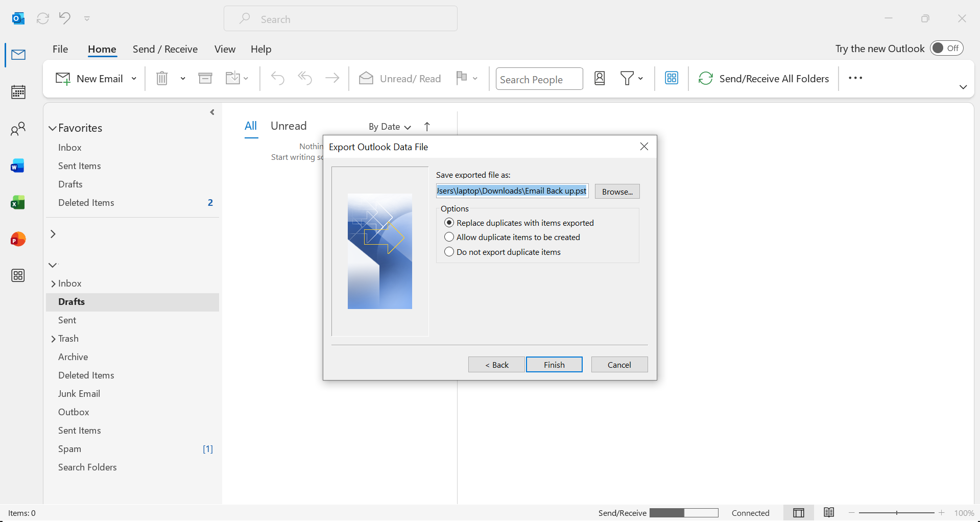Click the New Email button

[89, 78]
